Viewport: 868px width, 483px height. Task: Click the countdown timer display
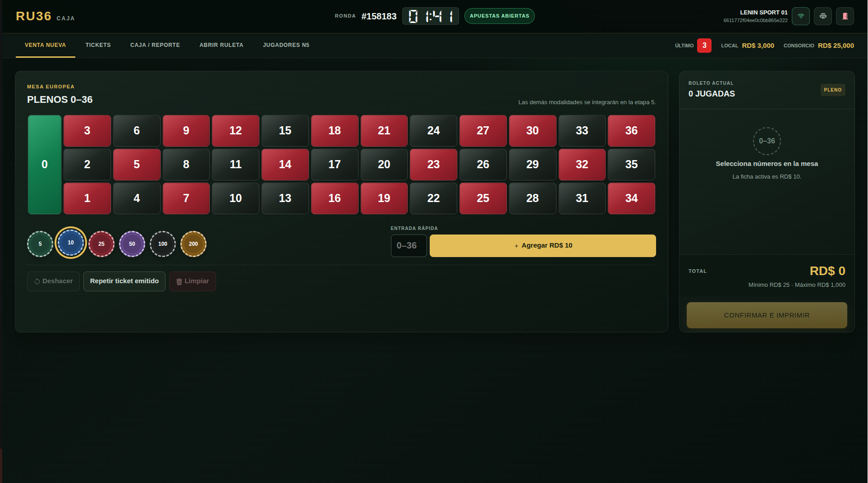click(431, 16)
